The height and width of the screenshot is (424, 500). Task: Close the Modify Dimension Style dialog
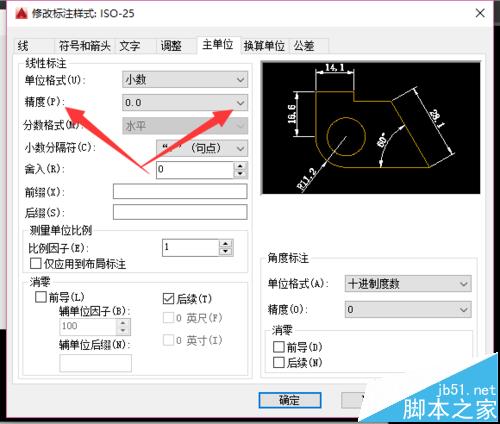tap(480, 13)
